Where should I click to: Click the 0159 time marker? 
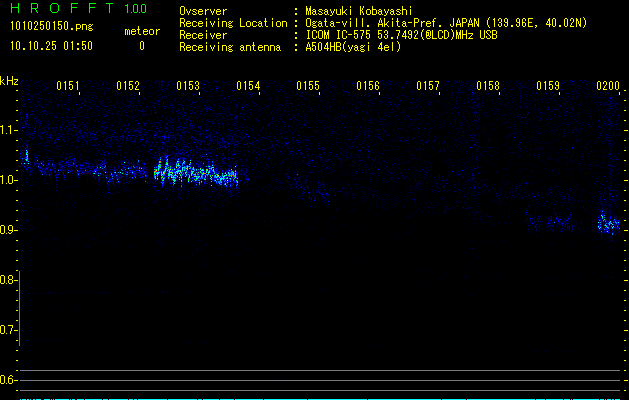(548, 86)
